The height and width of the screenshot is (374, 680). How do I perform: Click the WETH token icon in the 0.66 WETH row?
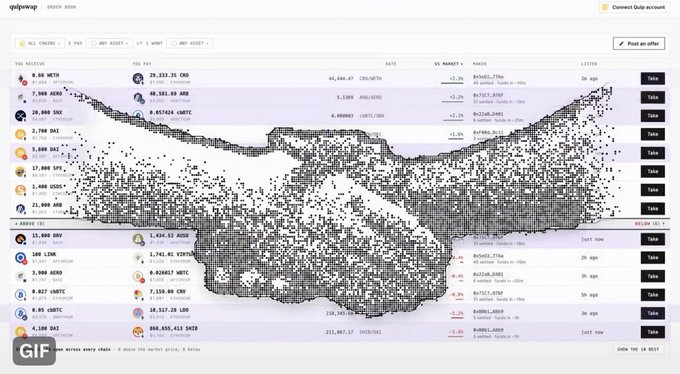point(20,79)
